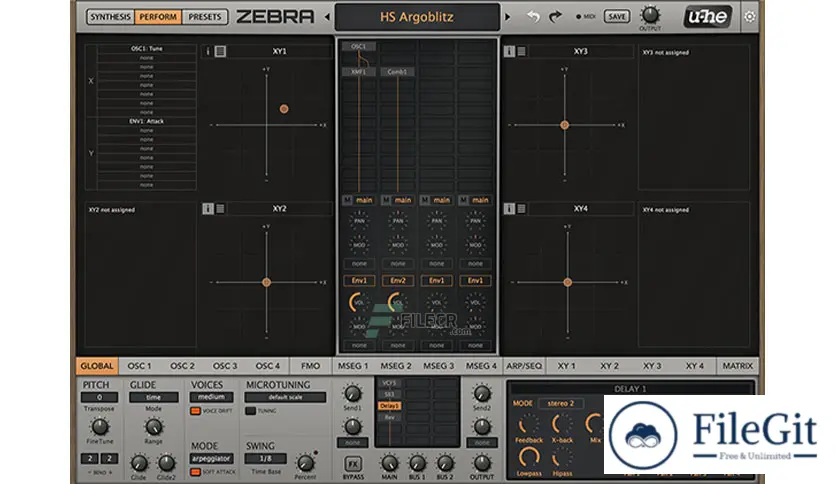Open the XY1 info icon
Viewport: 836px width, 484px height.
pyautogui.click(x=208, y=51)
